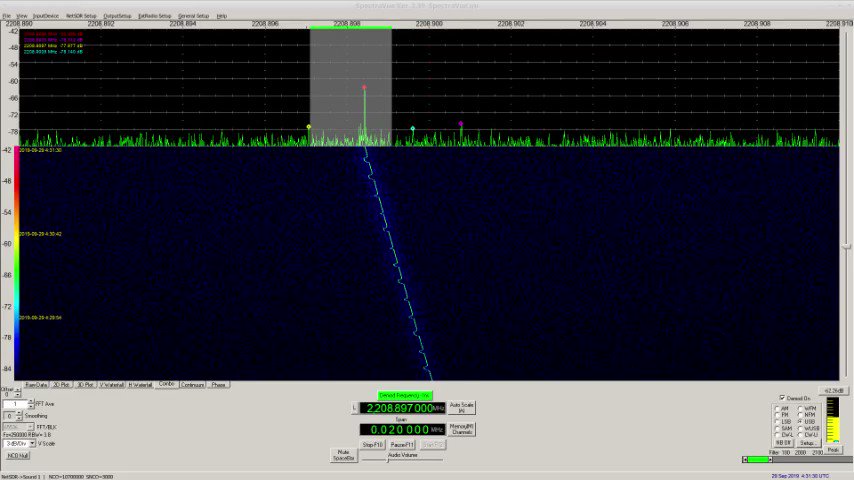Open the OutputSetup menu
This screenshot has width=854, height=480.
click(117, 16)
